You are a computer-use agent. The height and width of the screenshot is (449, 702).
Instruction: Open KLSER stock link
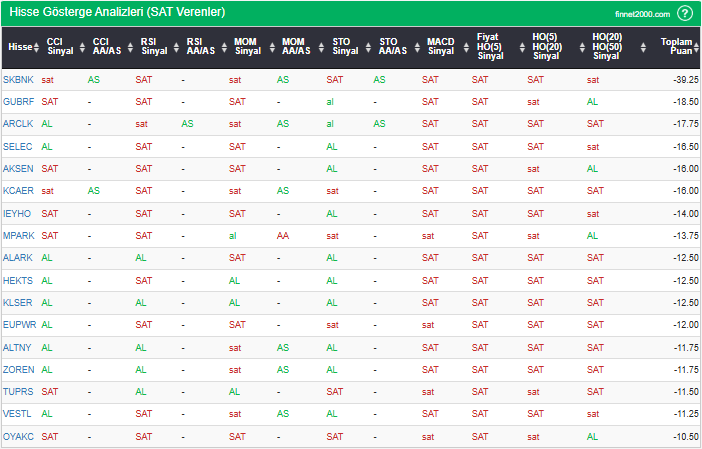click(18, 303)
